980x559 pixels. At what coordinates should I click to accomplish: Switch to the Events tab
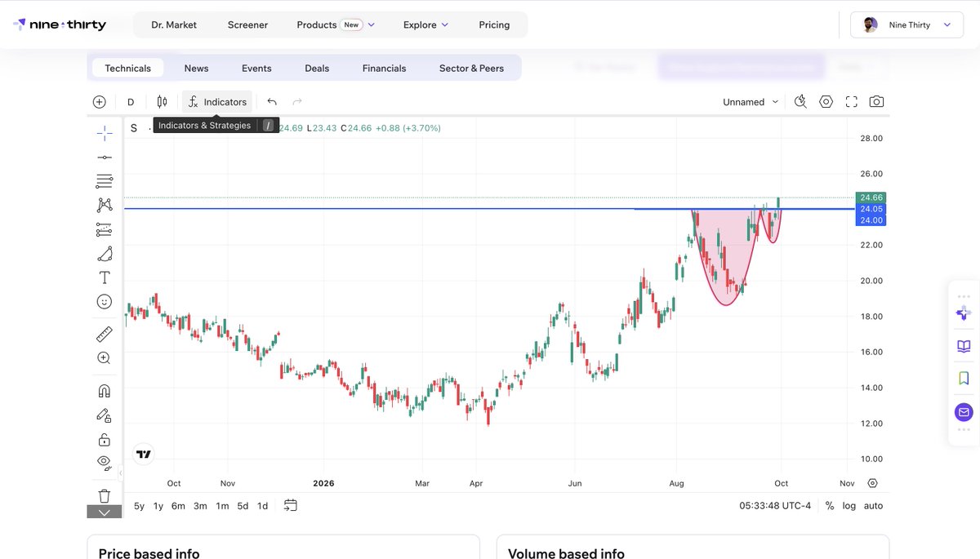pos(256,68)
